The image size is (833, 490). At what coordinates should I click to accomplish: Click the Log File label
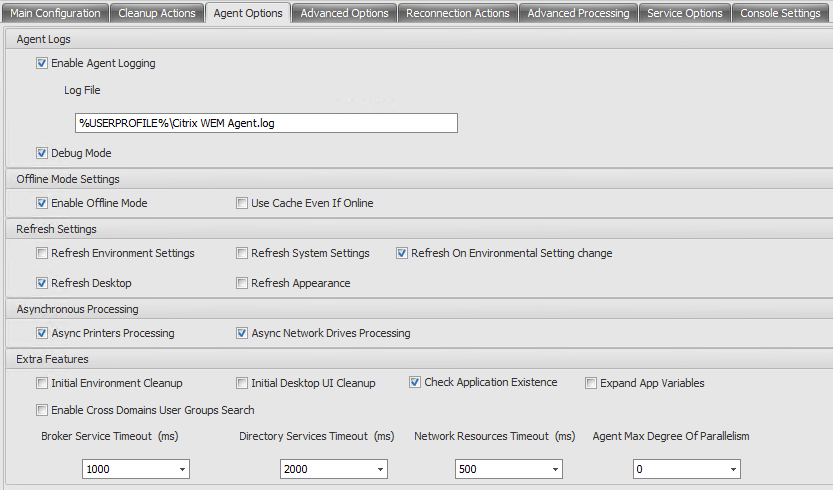click(x=82, y=90)
